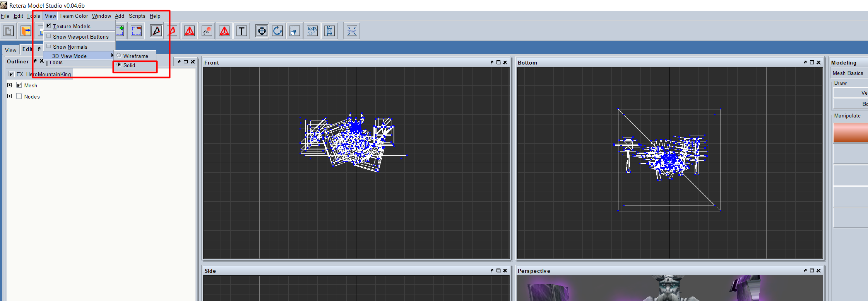868x301 pixels.
Task: Select the EX_HeroMountainKing label in the Outliner
Action: point(44,74)
